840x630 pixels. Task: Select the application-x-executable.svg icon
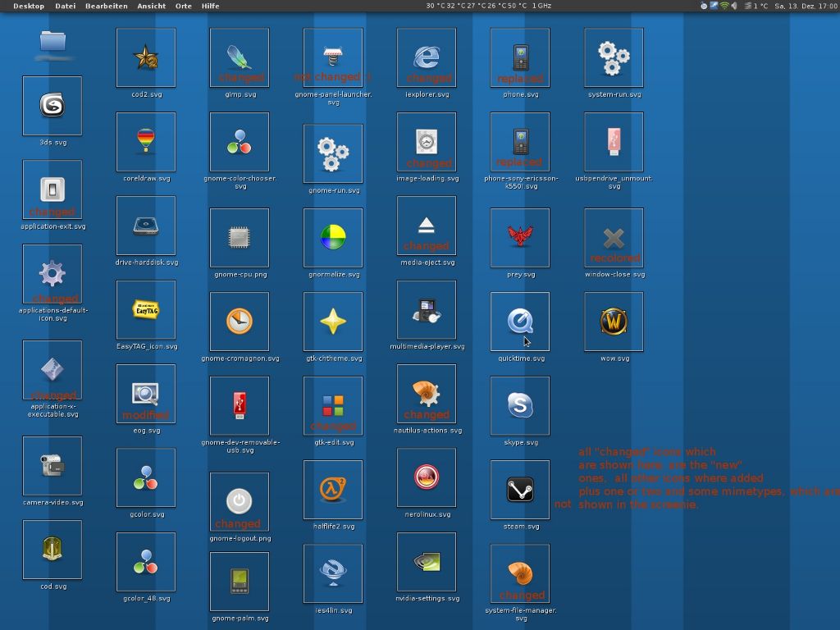click(x=52, y=370)
